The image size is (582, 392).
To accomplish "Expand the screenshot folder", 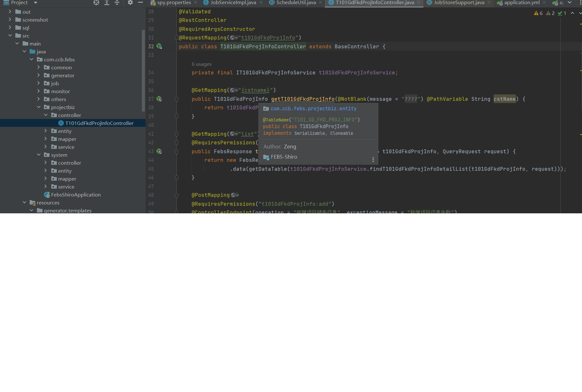I will coord(10,19).
